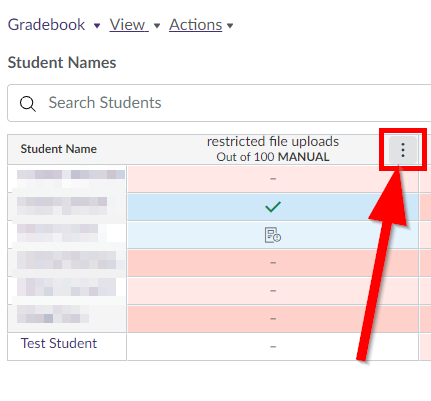
Task: Select Test Student's empty grade cell
Action: [x=273, y=347]
